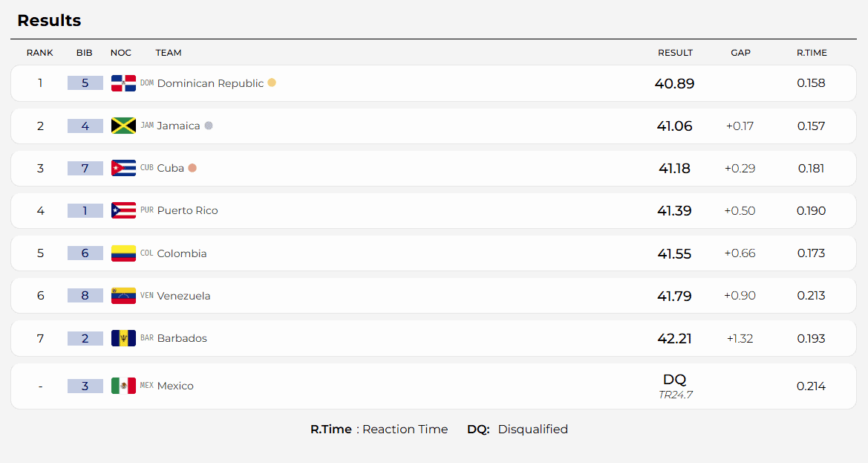Image resolution: width=868 pixels, height=463 pixels.
Task: Click the Venezuela result row
Action: (x=434, y=296)
